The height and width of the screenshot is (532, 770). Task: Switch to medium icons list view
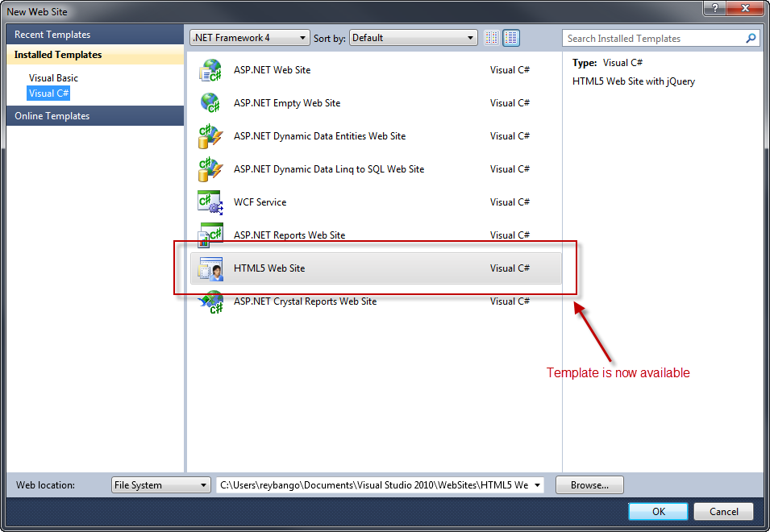510,38
